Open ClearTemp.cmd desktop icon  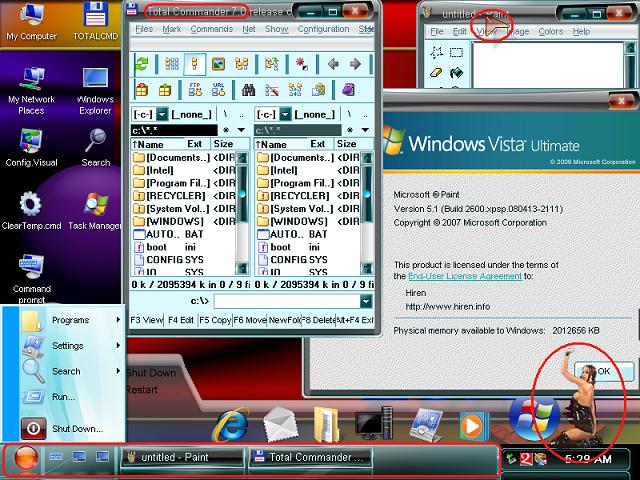[31, 211]
